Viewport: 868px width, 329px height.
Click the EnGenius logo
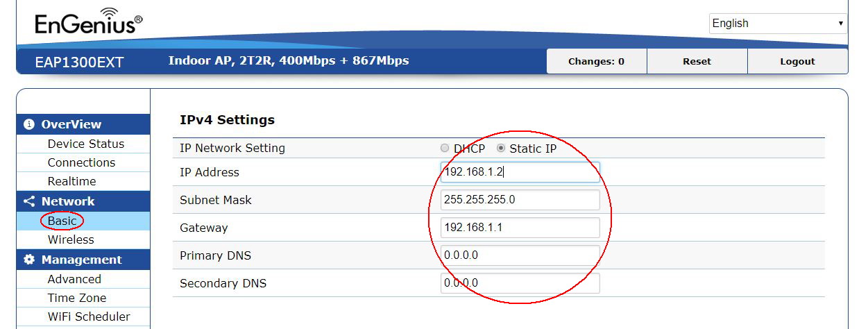click(x=88, y=22)
